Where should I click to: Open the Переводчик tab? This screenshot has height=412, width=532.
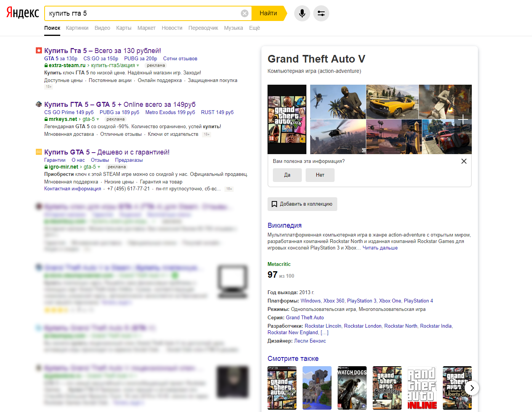pos(203,28)
